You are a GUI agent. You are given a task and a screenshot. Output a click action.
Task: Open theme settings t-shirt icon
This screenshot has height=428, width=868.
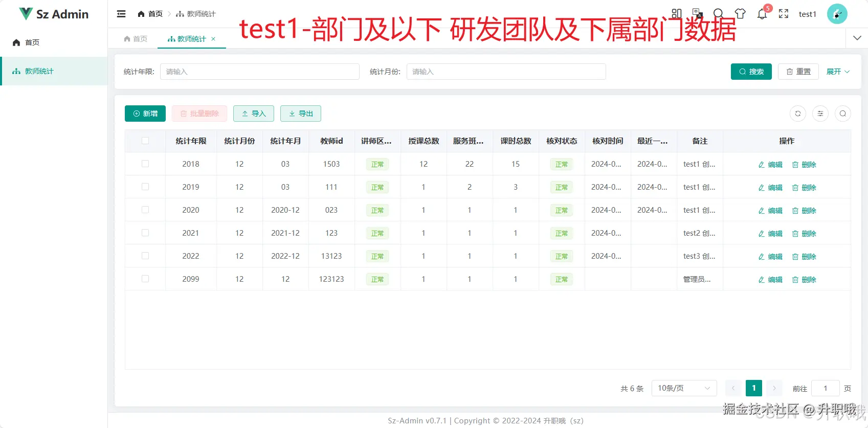tap(740, 14)
